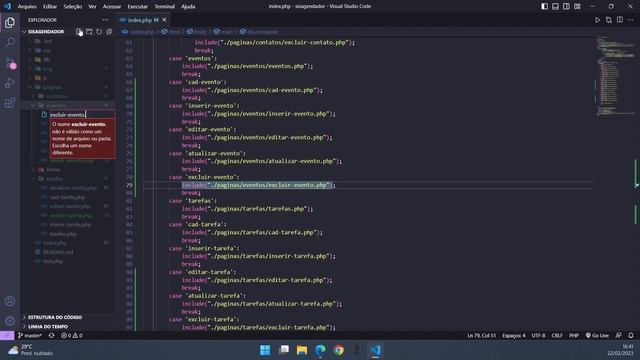Screen dimensions: 640x360
Task: Change end of line CRLF setting
Action: [x=557, y=336]
